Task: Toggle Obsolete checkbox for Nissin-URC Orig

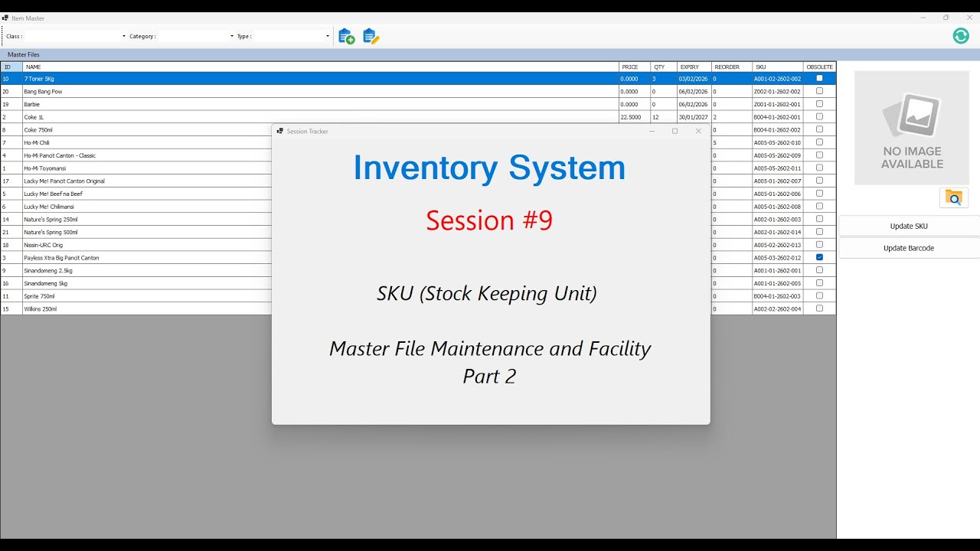Action: (x=819, y=244)
